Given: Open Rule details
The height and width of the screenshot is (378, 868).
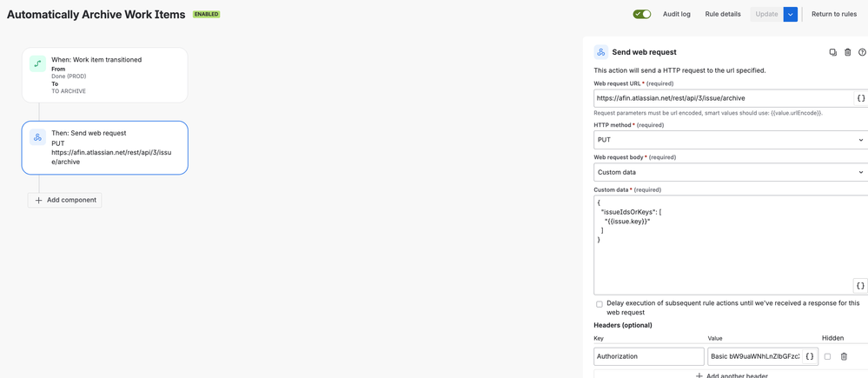Looking at the screenshot, I should pos(722,15).
